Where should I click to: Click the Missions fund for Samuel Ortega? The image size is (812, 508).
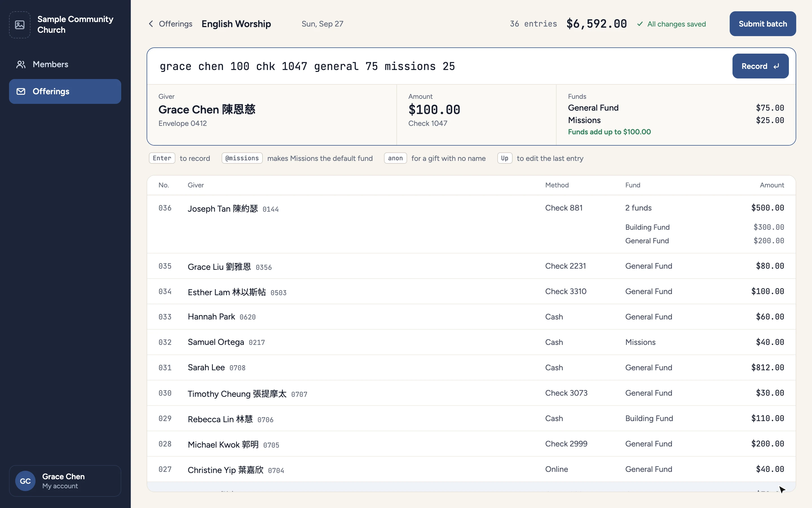tap(640, 342)
